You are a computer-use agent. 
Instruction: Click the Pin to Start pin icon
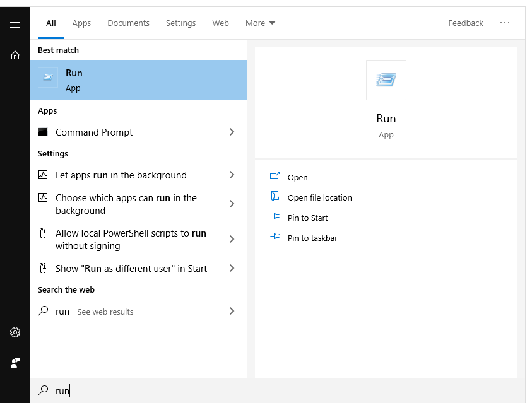coord(275,216)
